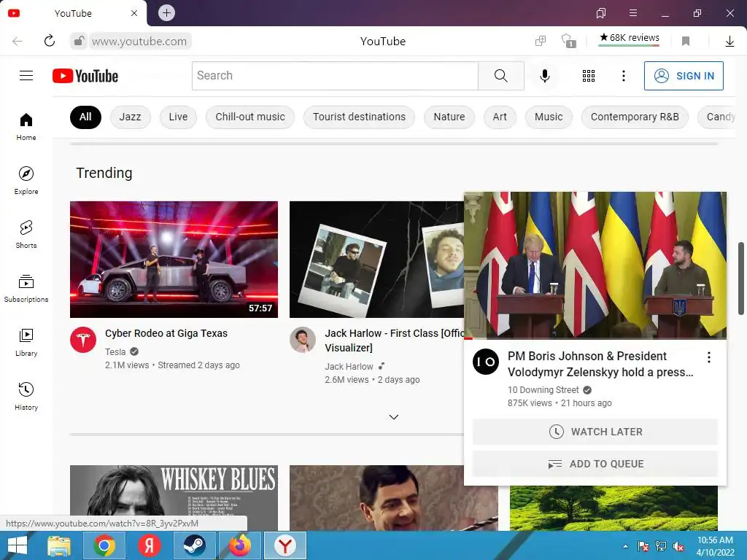Open the YouTube apps grid
The image size is (747, 560).
point(589,76)
